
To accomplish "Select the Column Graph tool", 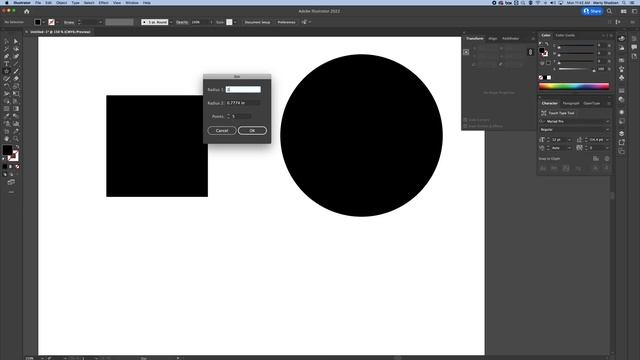I will tap(16, 124).
